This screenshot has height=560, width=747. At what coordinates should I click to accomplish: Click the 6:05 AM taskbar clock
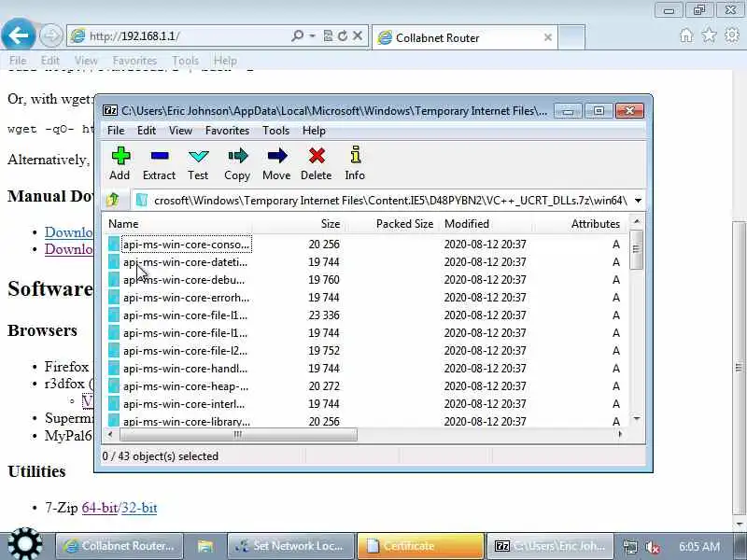(x=698, y=546)
